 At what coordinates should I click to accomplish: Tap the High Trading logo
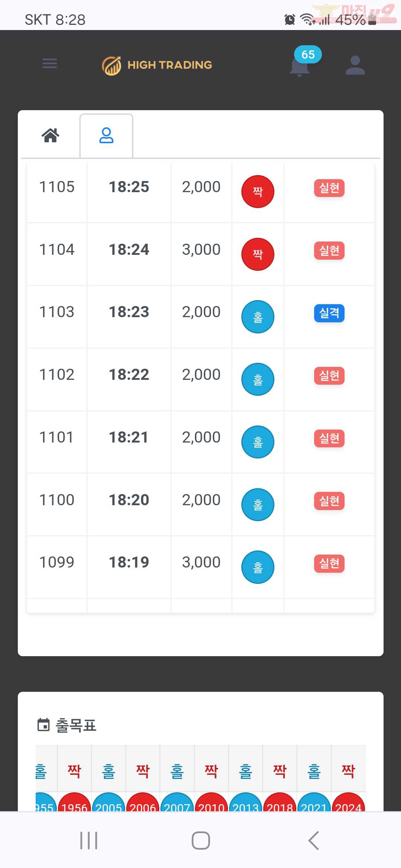(157, 66)
